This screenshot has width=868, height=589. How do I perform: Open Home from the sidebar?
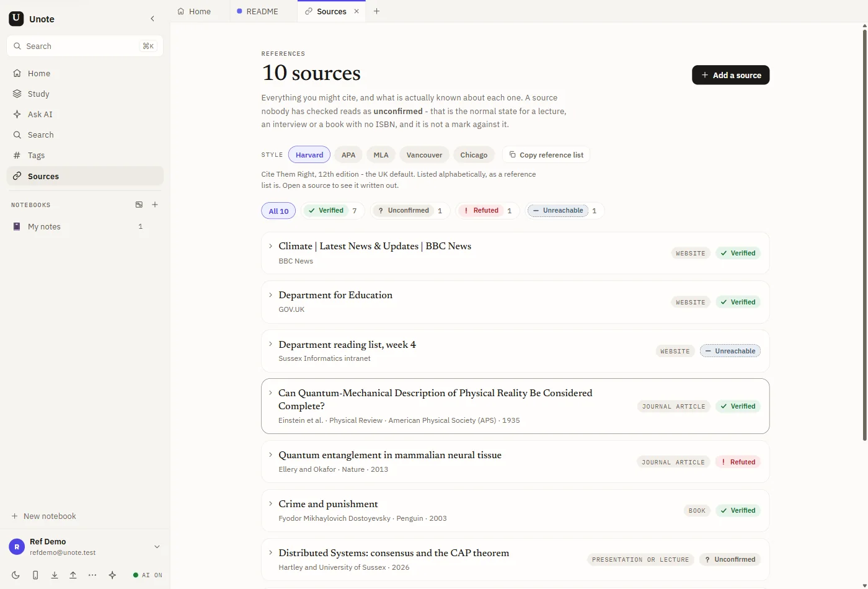click(x=85, y=73)
